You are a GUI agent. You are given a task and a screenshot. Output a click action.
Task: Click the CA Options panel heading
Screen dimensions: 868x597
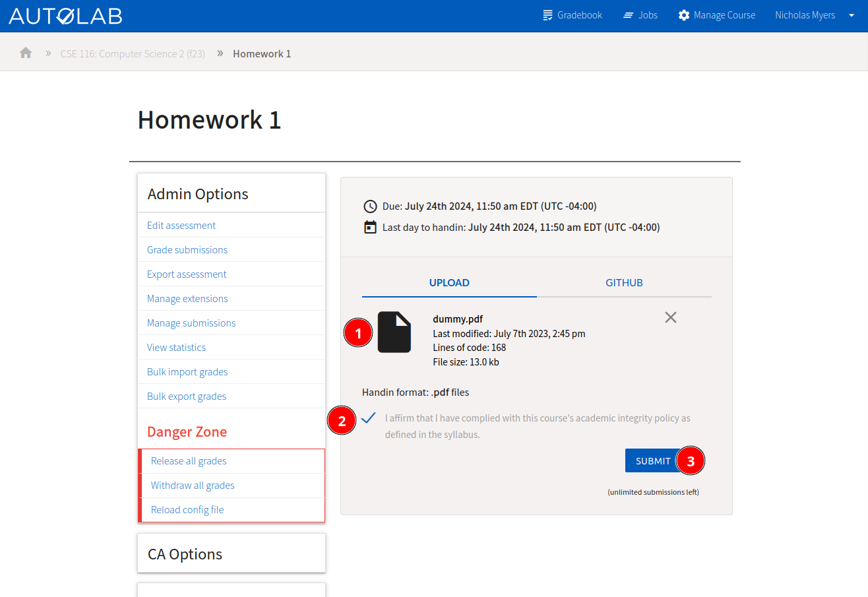[x=185, y=554]
